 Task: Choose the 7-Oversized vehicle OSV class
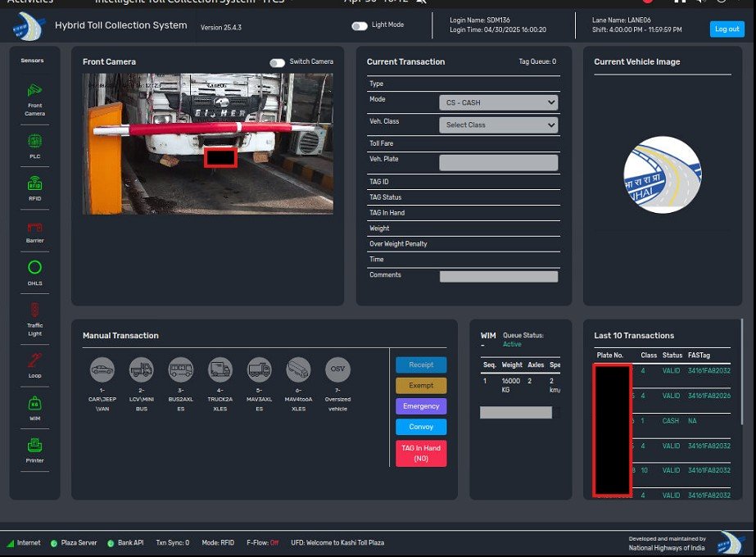click(x=337, y=369)
